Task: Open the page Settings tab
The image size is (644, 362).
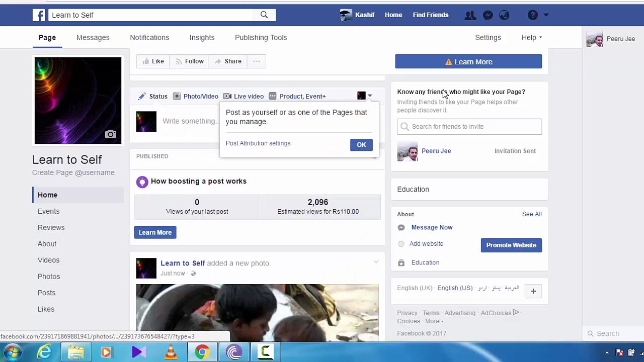Action: (488, 38)
